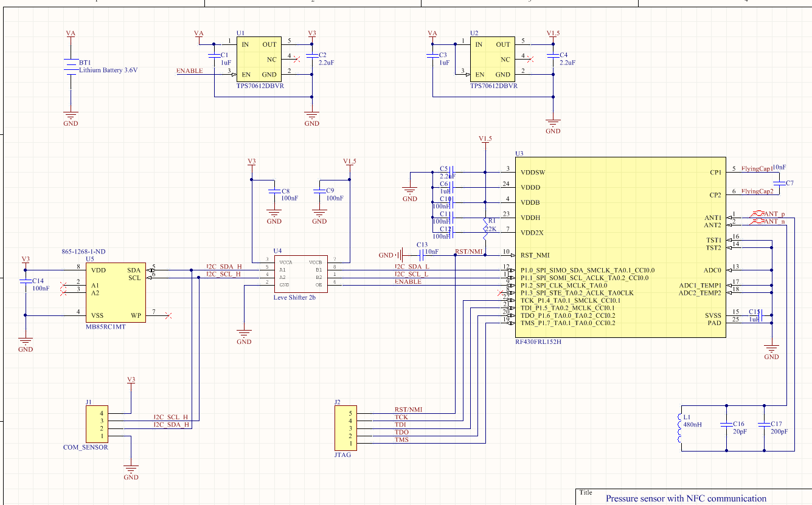The image size is (812, 505).
Task: Select the V1.5 power port above U3
Action: pyautogui.click(x=485, y=140)
